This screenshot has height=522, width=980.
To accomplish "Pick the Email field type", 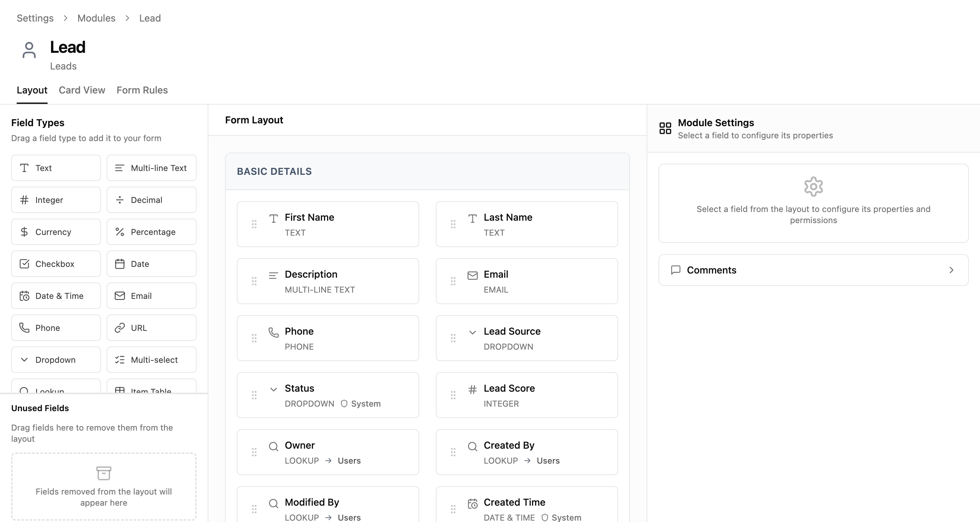I will 151,296.
